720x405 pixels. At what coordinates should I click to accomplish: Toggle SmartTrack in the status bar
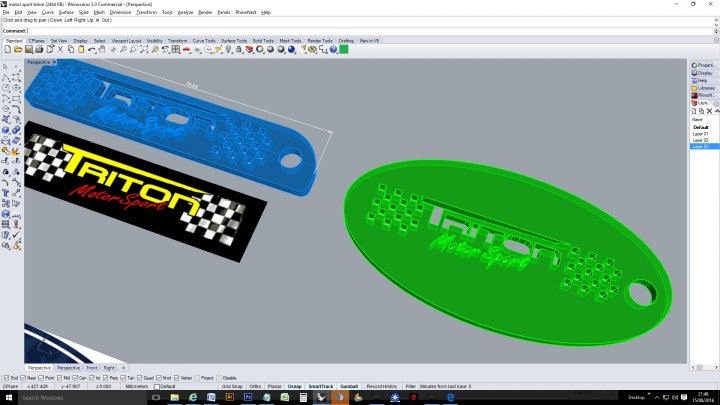(x=321, y=387)
